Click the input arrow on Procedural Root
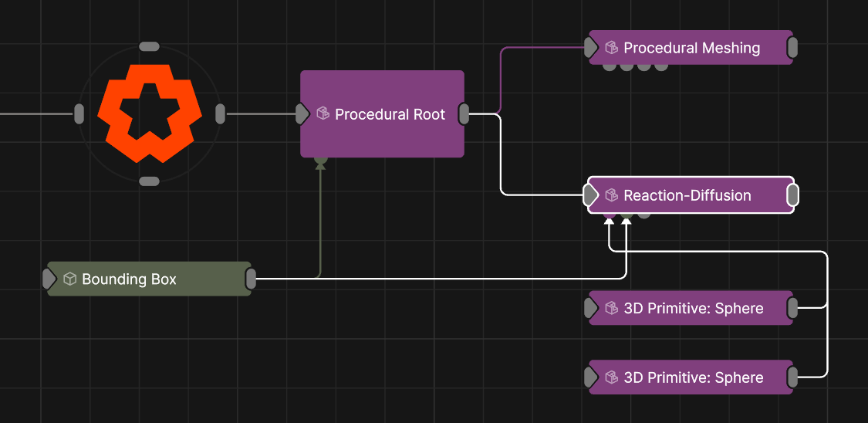Viewport: 868px width, 423px height. [302, 114]
